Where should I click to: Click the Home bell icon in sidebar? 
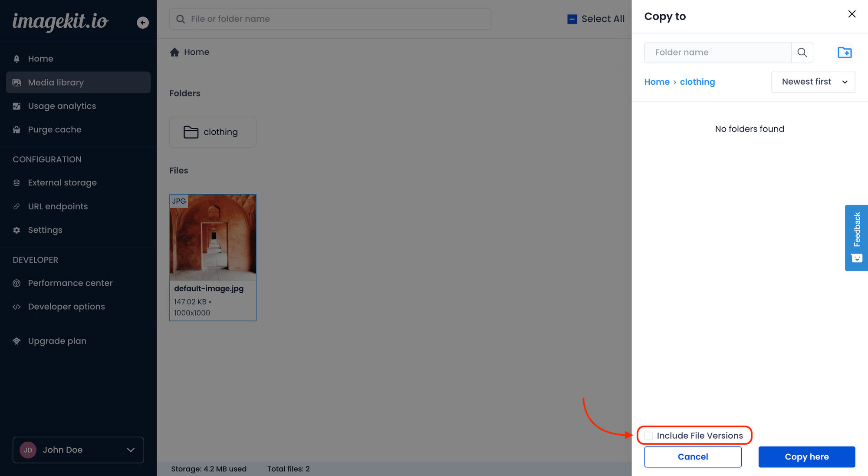pyautogui.click(x=16, y=59)
